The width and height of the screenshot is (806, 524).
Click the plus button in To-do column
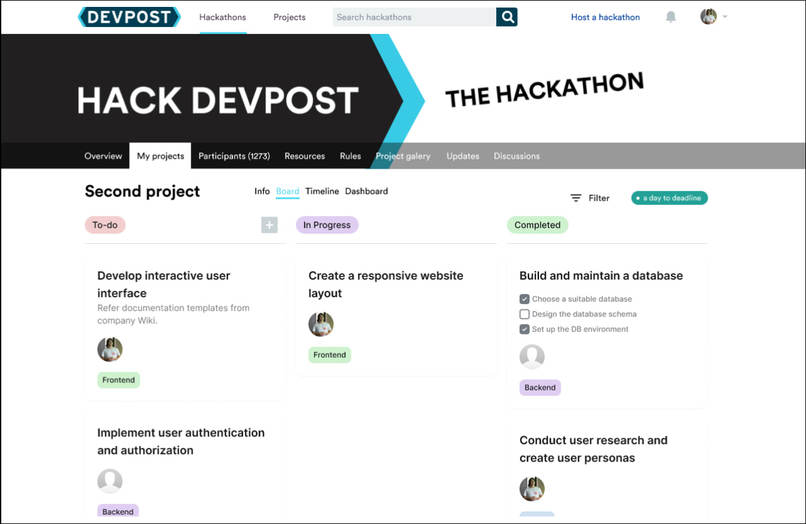coord(269,225)
